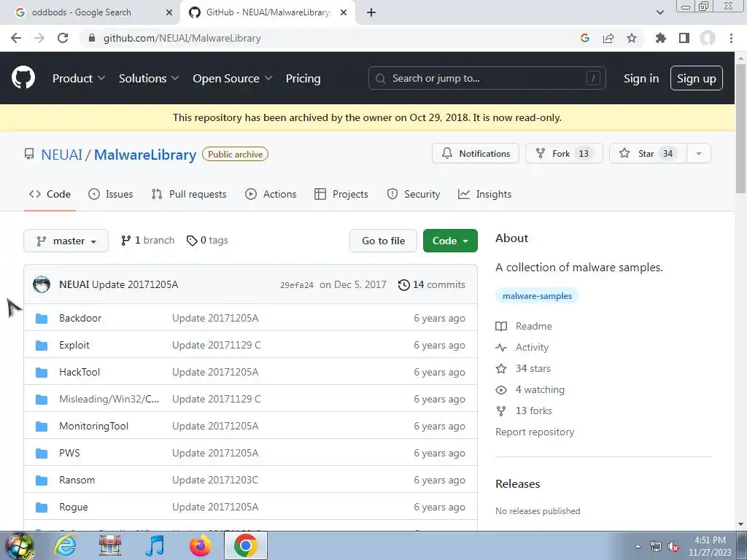Click the padlock site info icon

[92, 38]
